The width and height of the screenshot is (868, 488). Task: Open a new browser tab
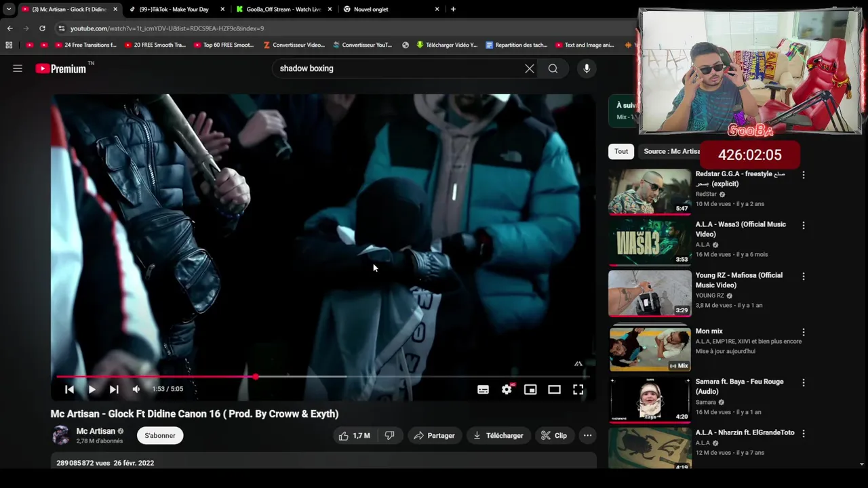453,9
